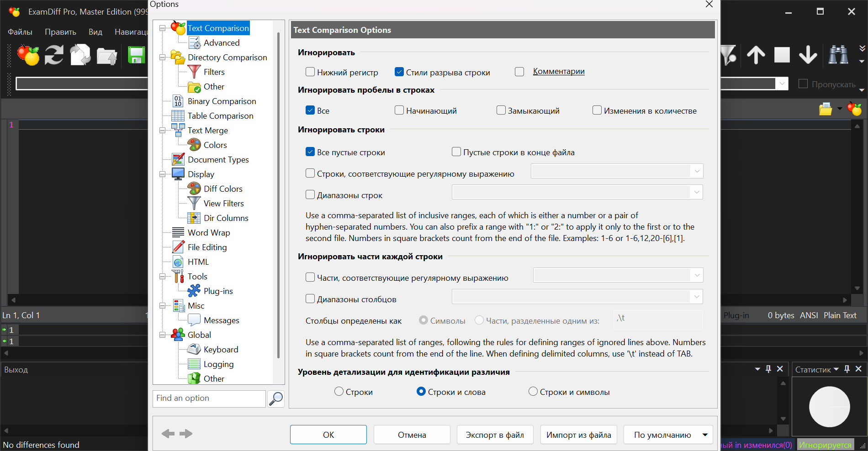Open Word Wrap icon
The image size is (868, 451).
pyautogui.click(x=178, y=232)
